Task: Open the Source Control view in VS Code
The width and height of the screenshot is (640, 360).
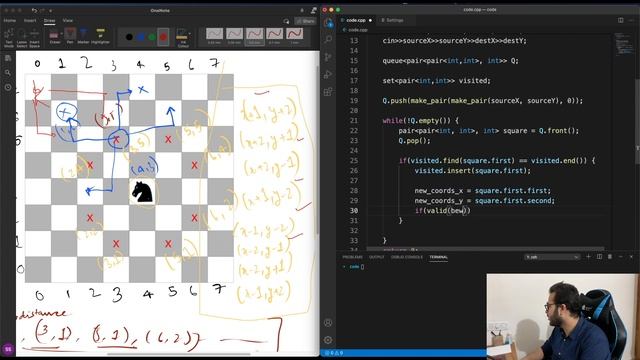Action: pyautogui.click(x=328, y=57)
